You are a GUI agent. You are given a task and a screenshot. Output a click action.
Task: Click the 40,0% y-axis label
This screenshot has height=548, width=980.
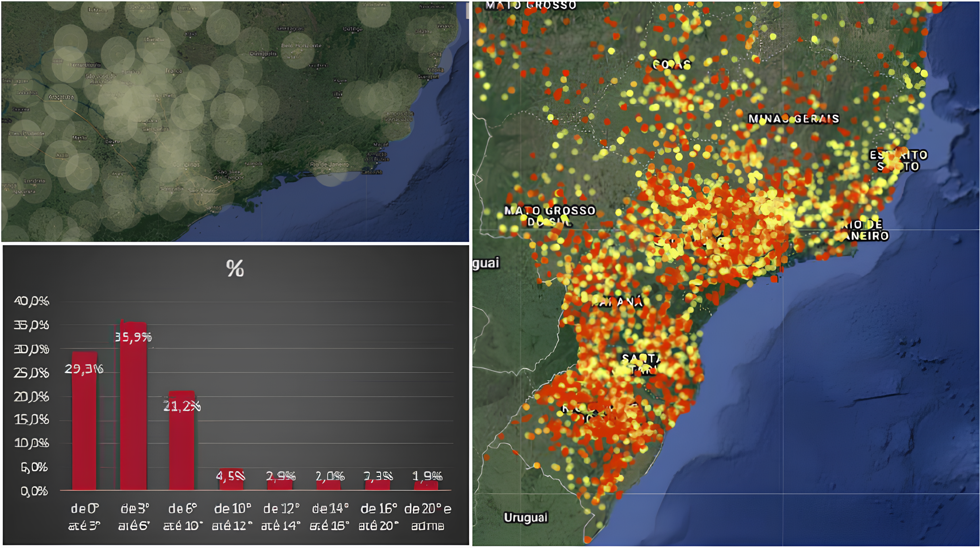[x=32, y=301]
